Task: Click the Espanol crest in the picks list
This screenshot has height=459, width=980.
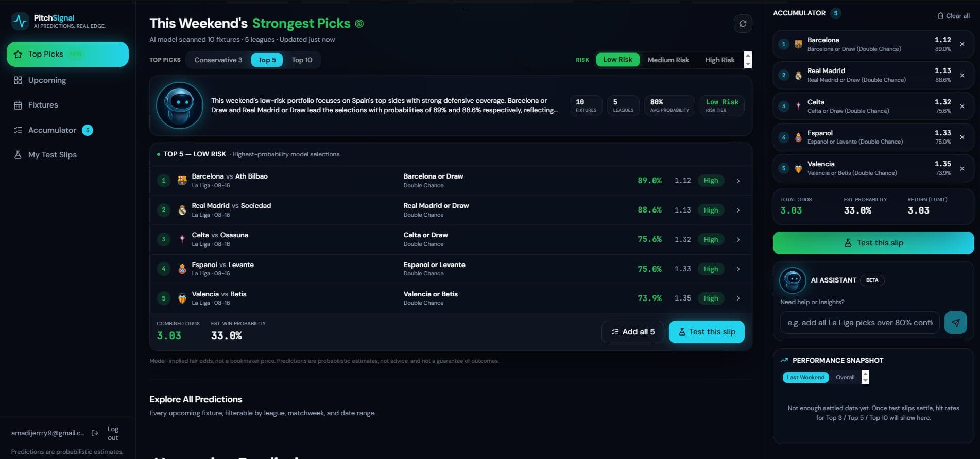Action: [182, 269]
